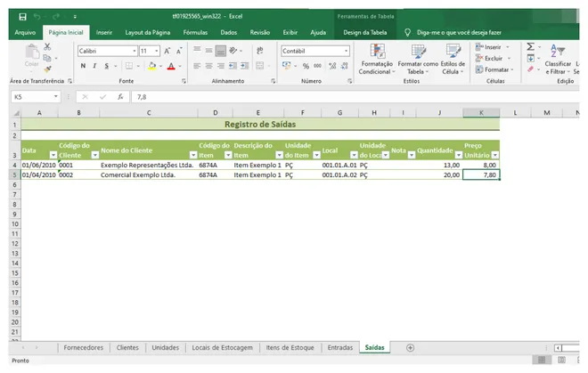Open Estilos de Célula gallery

tap(453, 60)
